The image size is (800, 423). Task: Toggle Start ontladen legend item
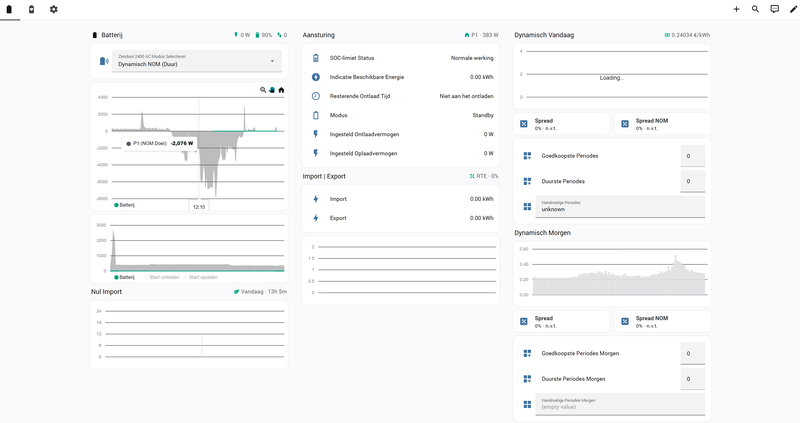pyautogui.click(x=163, y=277)
